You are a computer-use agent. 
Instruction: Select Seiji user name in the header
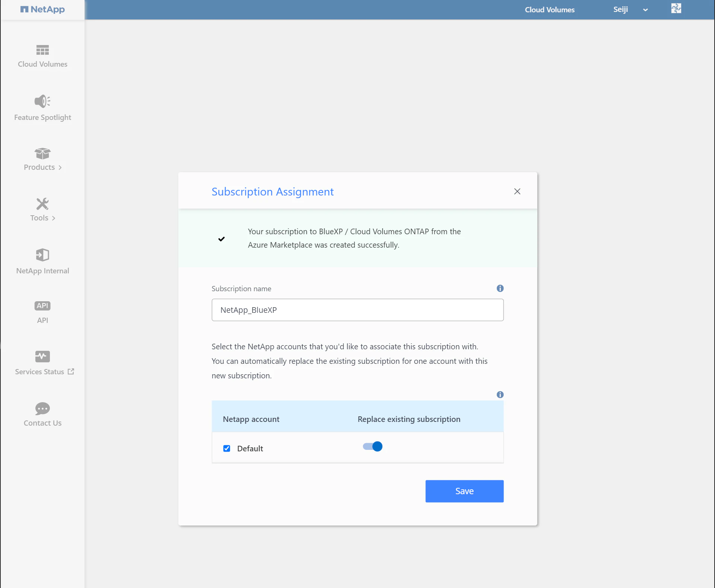tap(621, 9)
